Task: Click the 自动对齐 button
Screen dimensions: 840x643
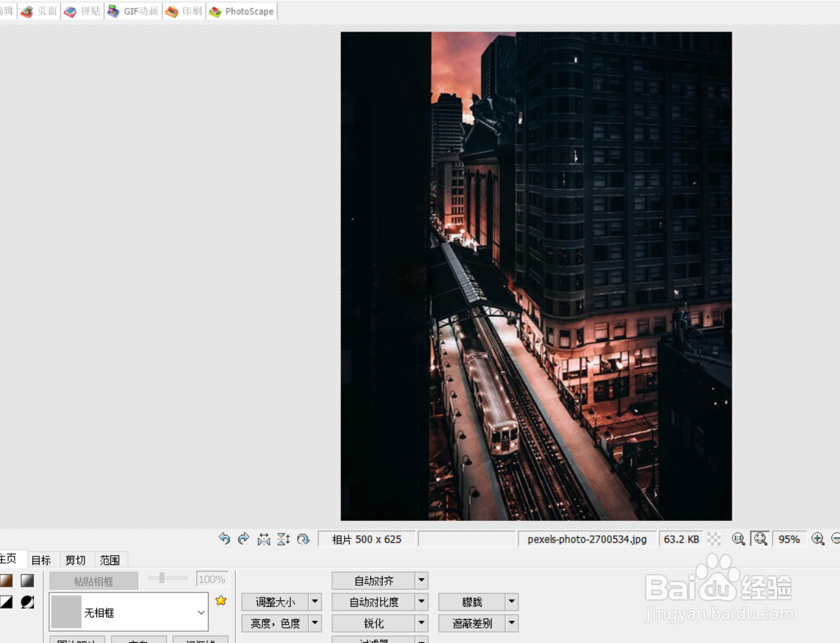Action: pyautogui.click(x=373, y=581)
